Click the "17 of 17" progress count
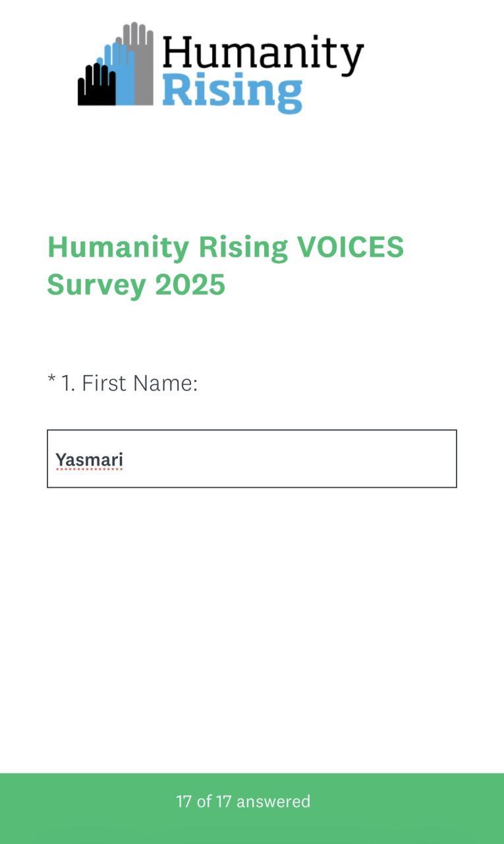Screen dimensions: 504x844 click(204, 802)
